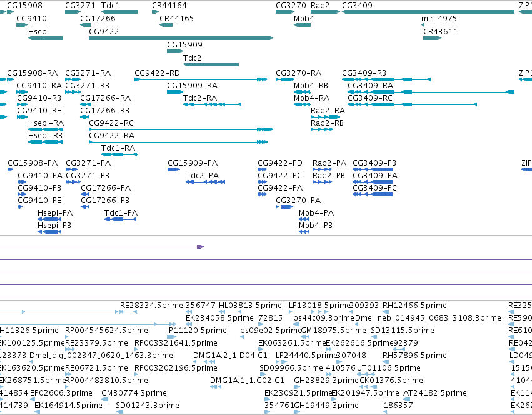The height and width of the screenshot is (415, 532).
Task: Click the mir-4975 gene label
Action: pos(439,19)
